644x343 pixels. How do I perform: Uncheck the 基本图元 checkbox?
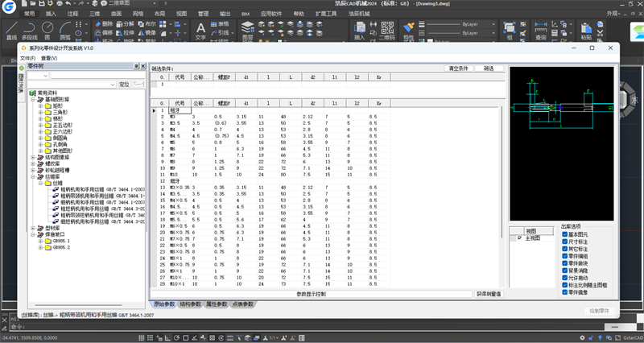[x=566, y=234]
